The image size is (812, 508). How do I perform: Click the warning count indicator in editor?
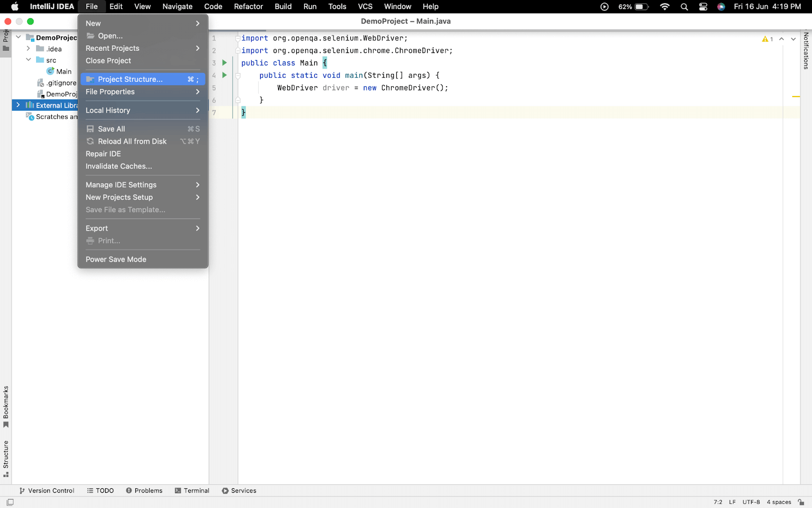768,38
